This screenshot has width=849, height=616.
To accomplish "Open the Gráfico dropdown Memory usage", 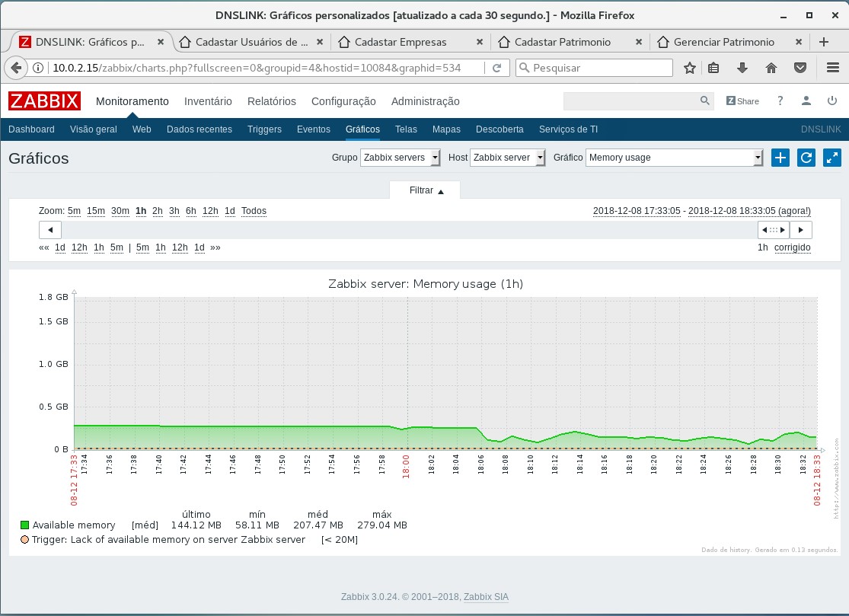I will pos(674,158).
